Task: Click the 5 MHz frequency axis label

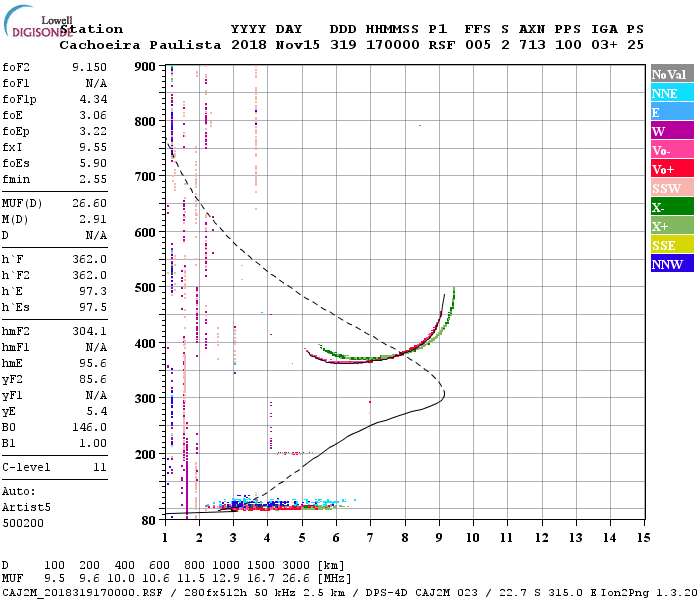Action: click(x=302, y=538)
